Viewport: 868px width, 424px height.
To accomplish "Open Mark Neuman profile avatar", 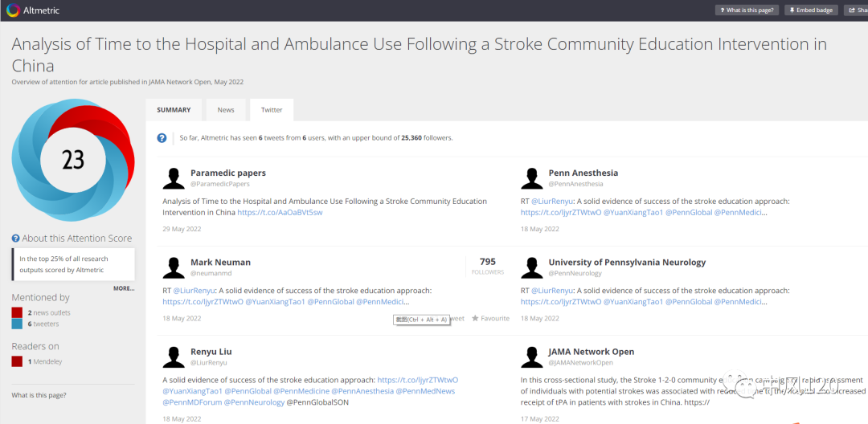I will point(174,267).
